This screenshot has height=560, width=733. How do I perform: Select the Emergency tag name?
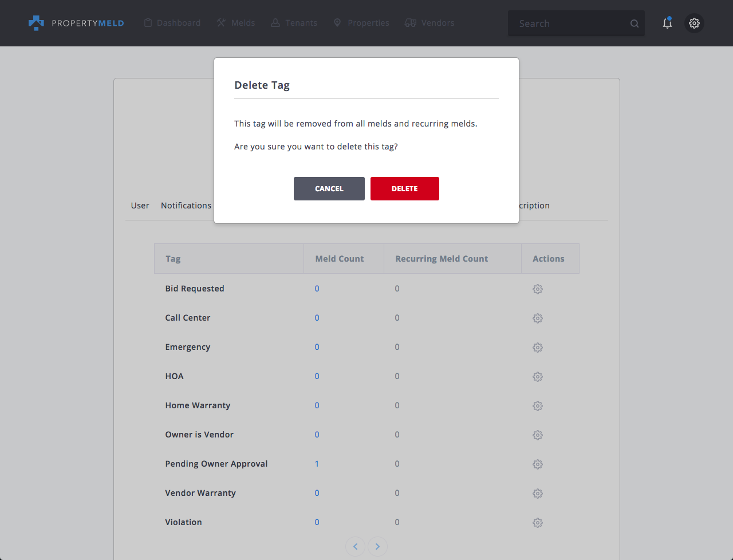(188, 347)
